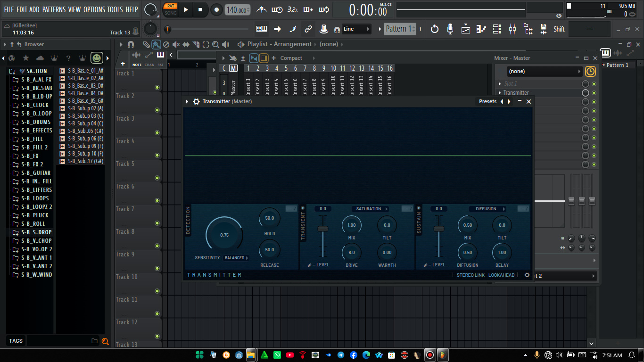
Task: Open the metronome toggle icon
Action: coord(262,10)
